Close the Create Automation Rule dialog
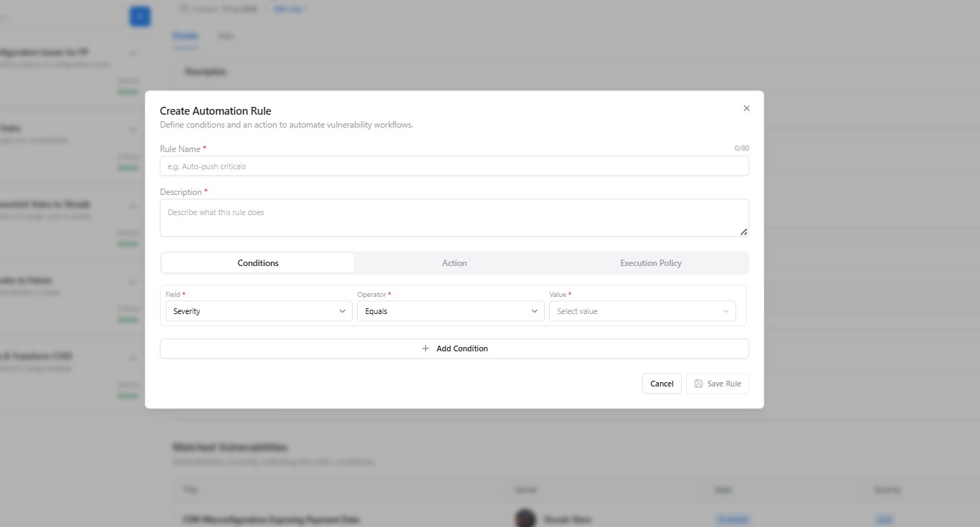This screenshot has height=527, width=980. (x=746, y=108)
